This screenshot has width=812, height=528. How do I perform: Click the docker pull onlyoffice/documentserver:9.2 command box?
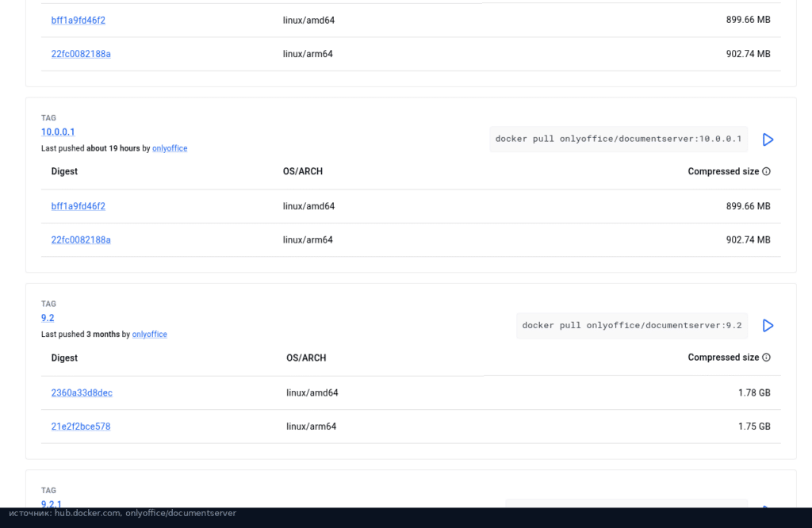(x=632, y=325)
